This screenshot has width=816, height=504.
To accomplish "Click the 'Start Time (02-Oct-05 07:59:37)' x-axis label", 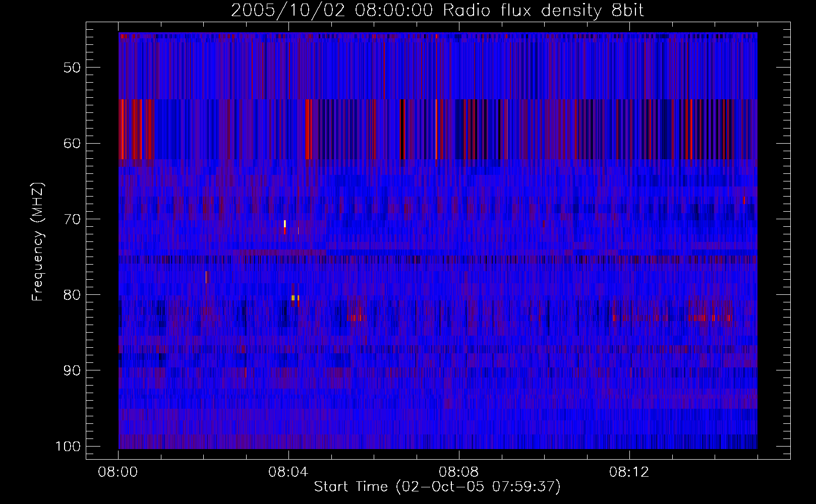I will (x=437, y=487).
